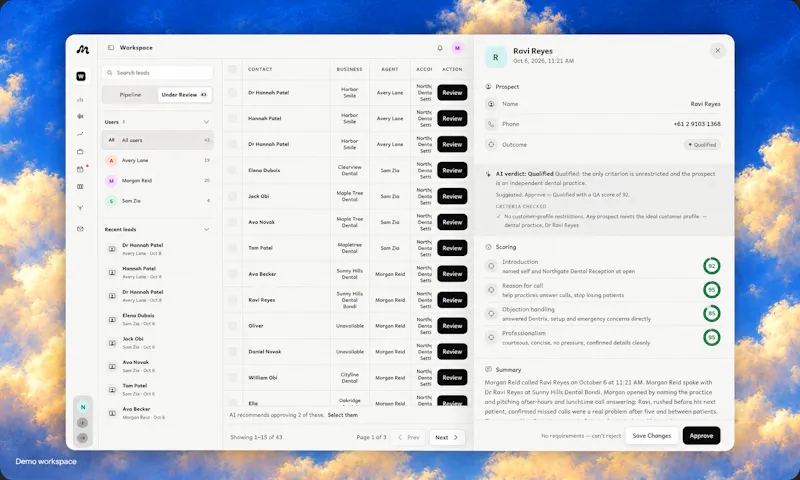Click the app logo at top of sidebar
This screenshot has width=800, height=480.
(x=83, y=49)
